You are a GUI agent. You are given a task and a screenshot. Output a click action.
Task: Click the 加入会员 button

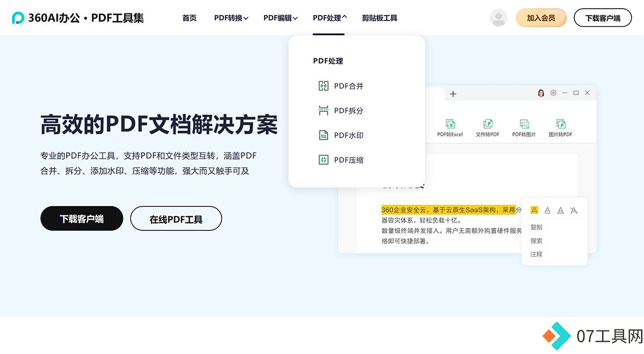(x=541, y=18)
